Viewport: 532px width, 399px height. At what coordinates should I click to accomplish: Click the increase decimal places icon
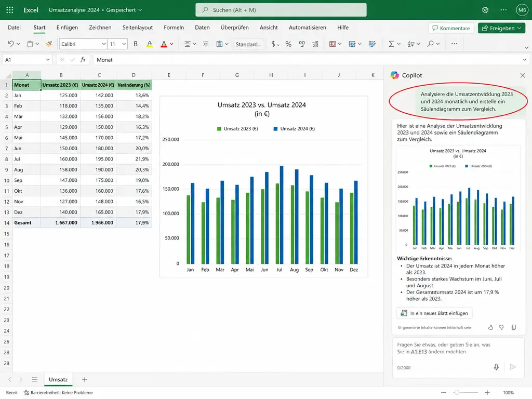point(315,44)
